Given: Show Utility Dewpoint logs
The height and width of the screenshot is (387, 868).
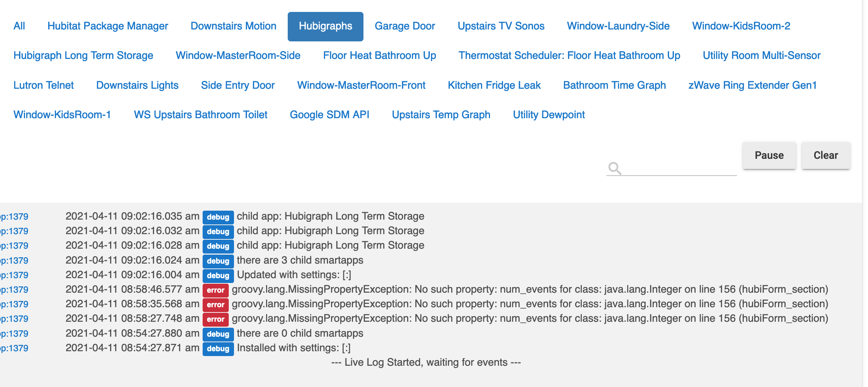Looking at the screenshot, I should pyautogui.click(x=549, y=115).
